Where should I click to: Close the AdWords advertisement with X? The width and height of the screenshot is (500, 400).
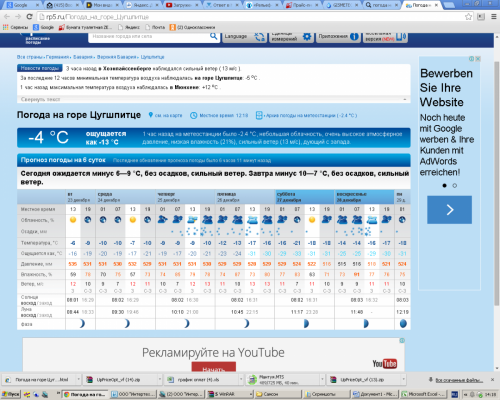click(x=478, y=59)
